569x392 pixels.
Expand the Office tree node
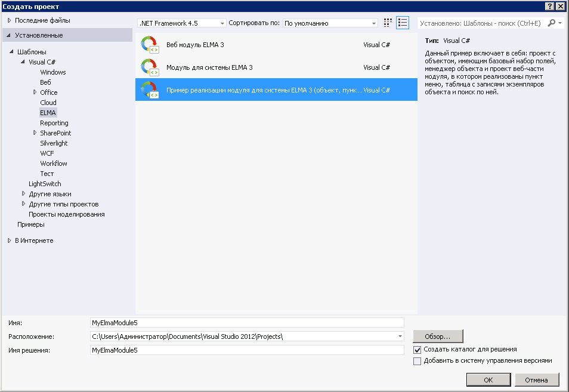coord(35,92)
